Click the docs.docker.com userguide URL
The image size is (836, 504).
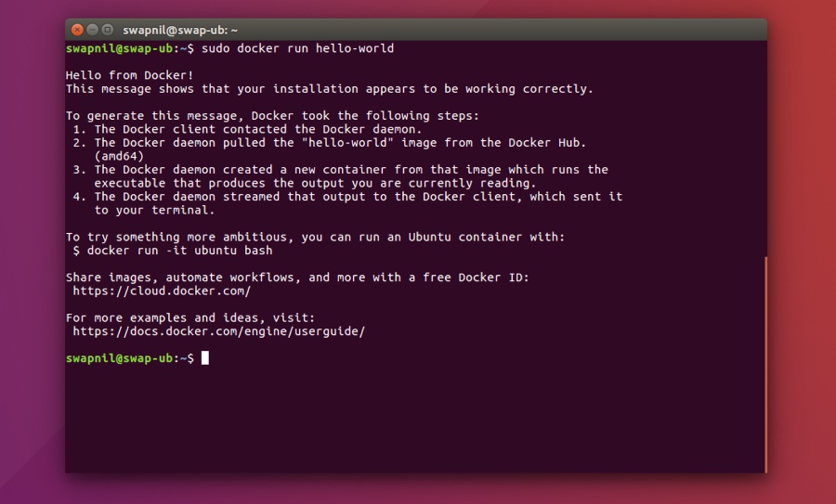219,331
